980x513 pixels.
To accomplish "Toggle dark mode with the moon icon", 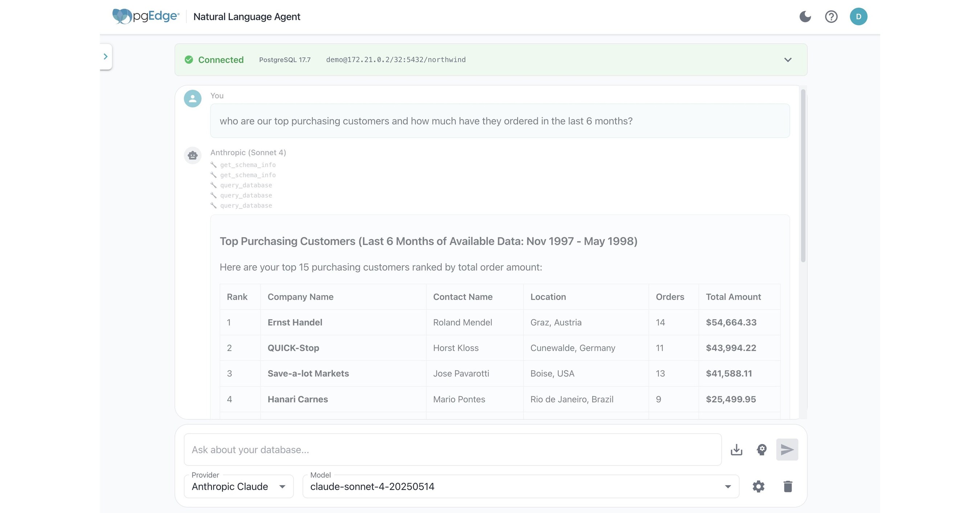I will pos(805,16).
